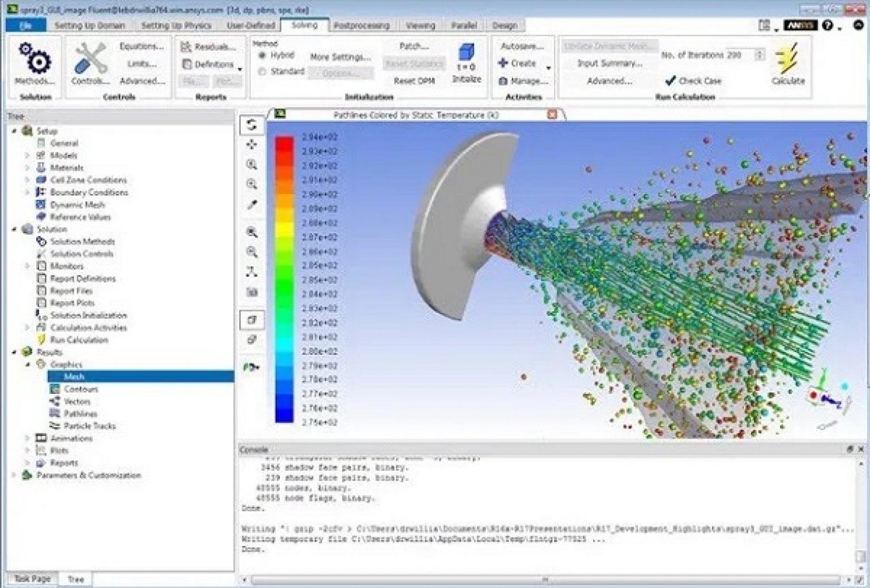Select the pan tool in the graphics toolbar

click(x=251, y=145)
